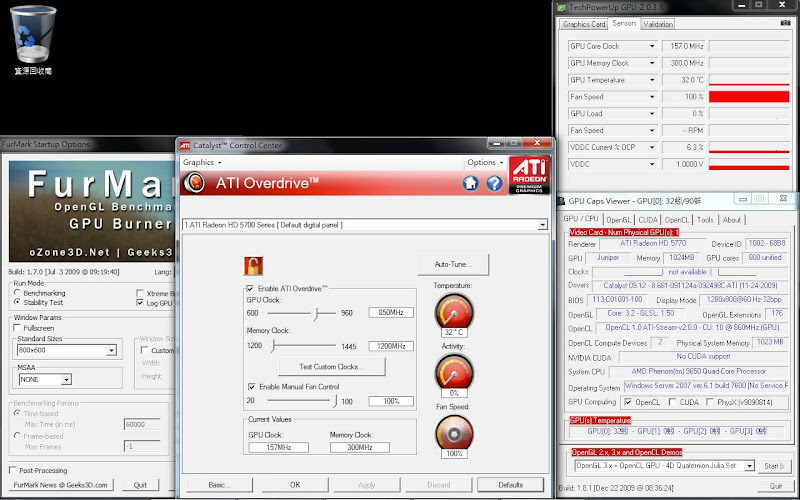Click Quit in FurMark window
800x500 pixels.
point(140,485)
